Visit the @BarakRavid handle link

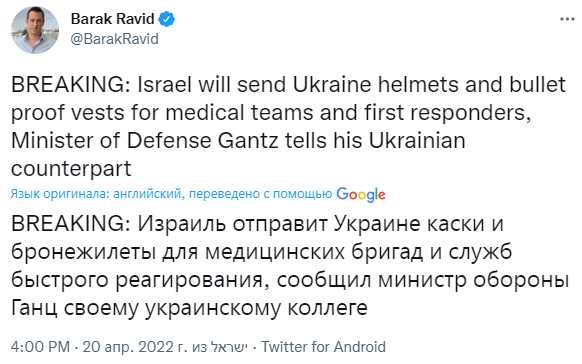[115, 39]
